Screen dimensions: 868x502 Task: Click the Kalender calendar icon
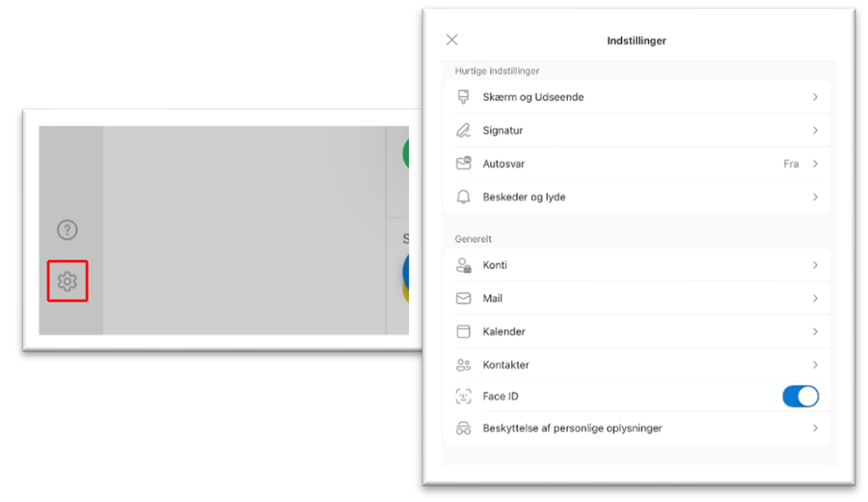pos(464,331)
